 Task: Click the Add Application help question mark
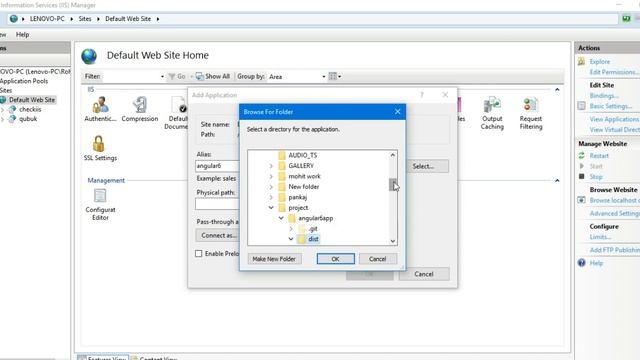pyautogui.click(x=422, y=95)
